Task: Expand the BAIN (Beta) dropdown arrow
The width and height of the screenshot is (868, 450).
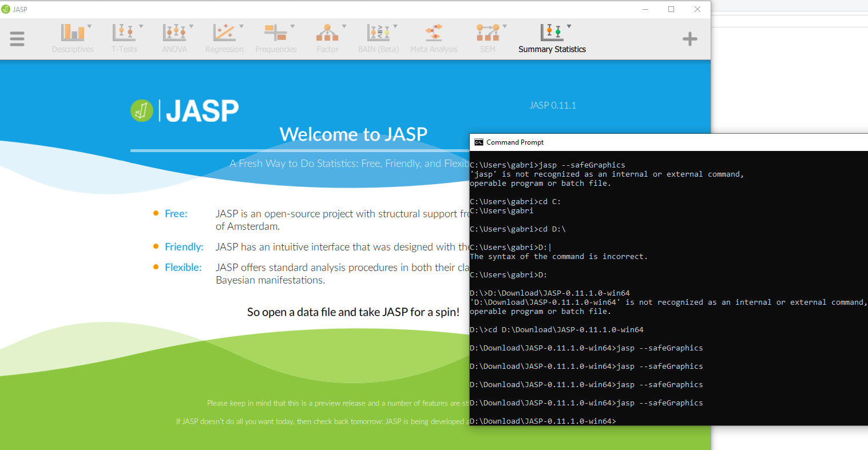Action: point(395,26)
